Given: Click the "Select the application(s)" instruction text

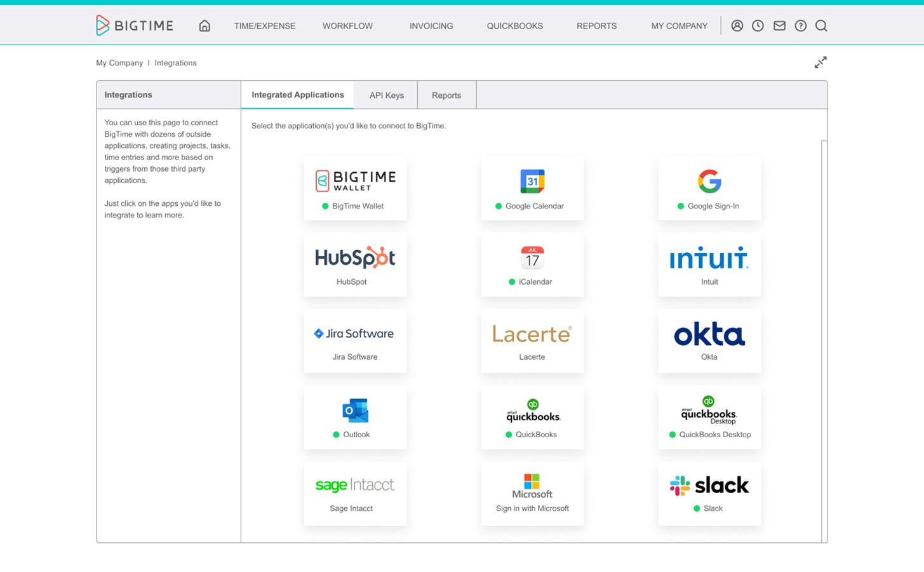Looking at the screenshot, I should click(349, 126).
